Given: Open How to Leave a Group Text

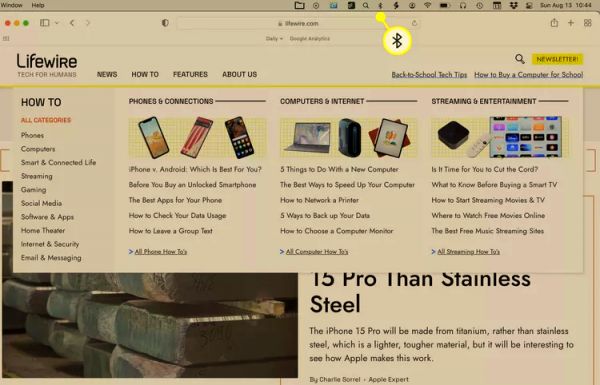Looking at the screenshot, I should [171, 231].
